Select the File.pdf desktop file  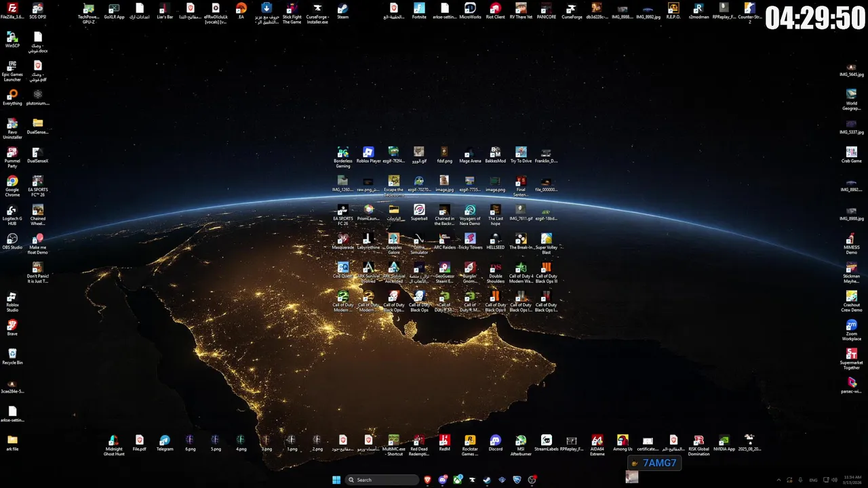coord(139,443)
